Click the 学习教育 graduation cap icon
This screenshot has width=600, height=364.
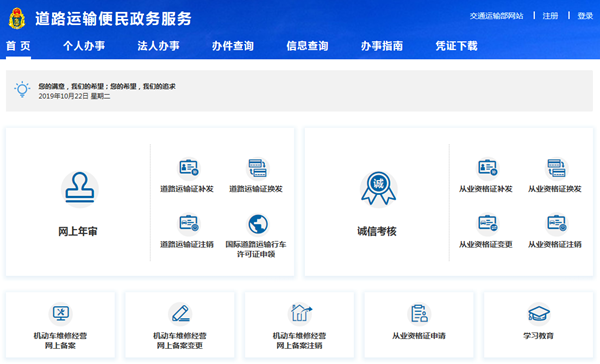pos(538,313)
